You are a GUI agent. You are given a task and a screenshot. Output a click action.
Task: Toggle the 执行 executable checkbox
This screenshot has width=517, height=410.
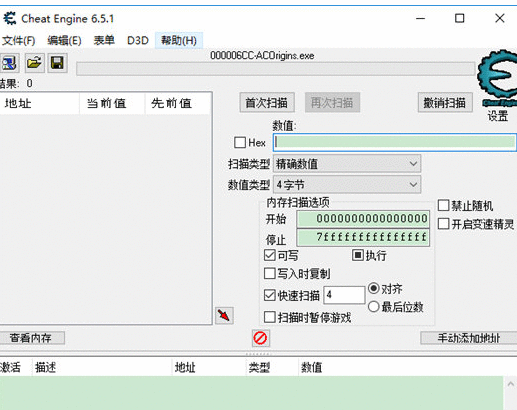pos(358,255)
